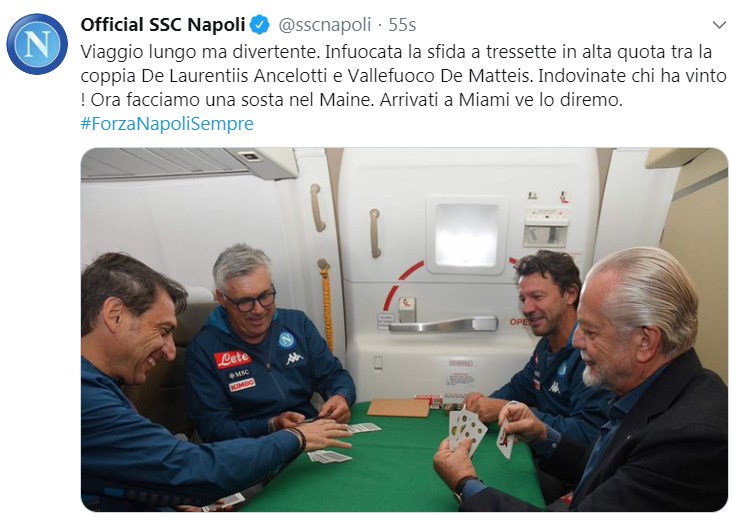
Task: Click the red Lete sponsor logo on jacket
Action: coord(232,359)
